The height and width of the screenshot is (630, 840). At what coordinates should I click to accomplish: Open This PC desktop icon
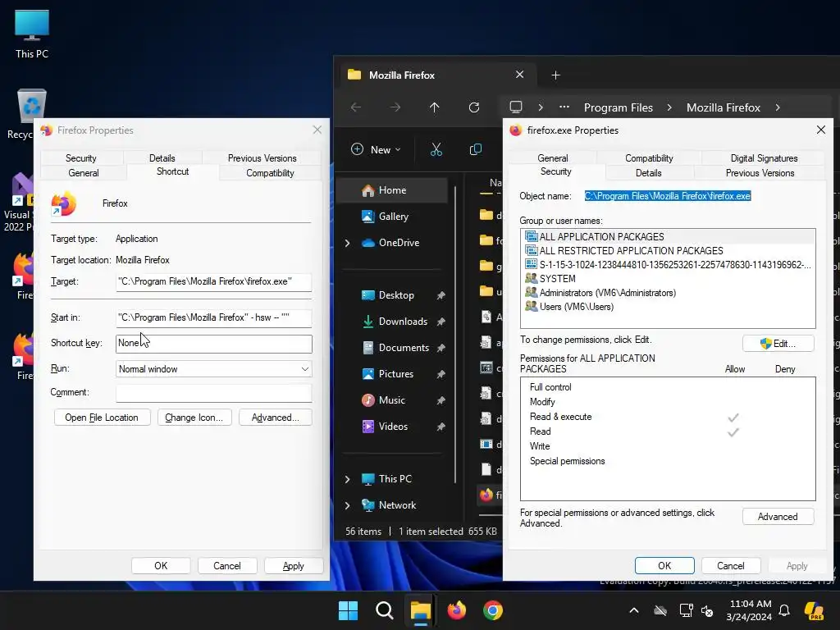point(32,34)
